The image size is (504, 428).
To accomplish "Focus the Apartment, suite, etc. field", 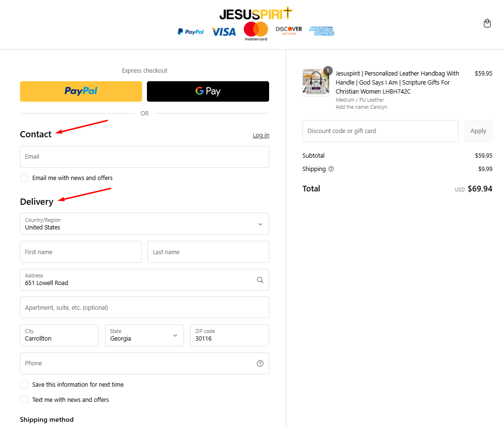I will (145, 308).
